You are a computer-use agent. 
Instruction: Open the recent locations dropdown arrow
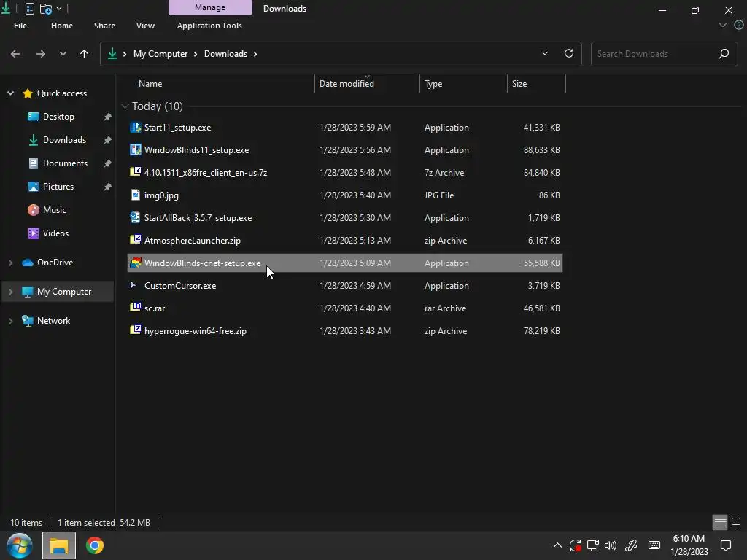coord(63,54)
